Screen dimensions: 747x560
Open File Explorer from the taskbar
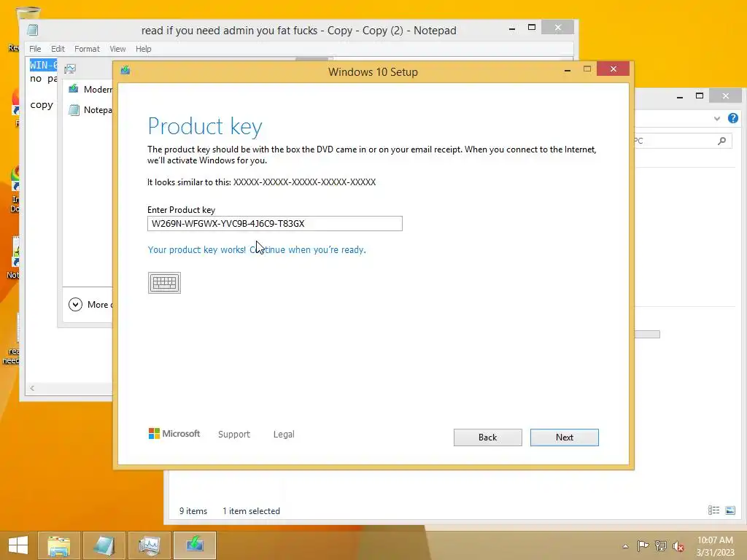point(58,545)
